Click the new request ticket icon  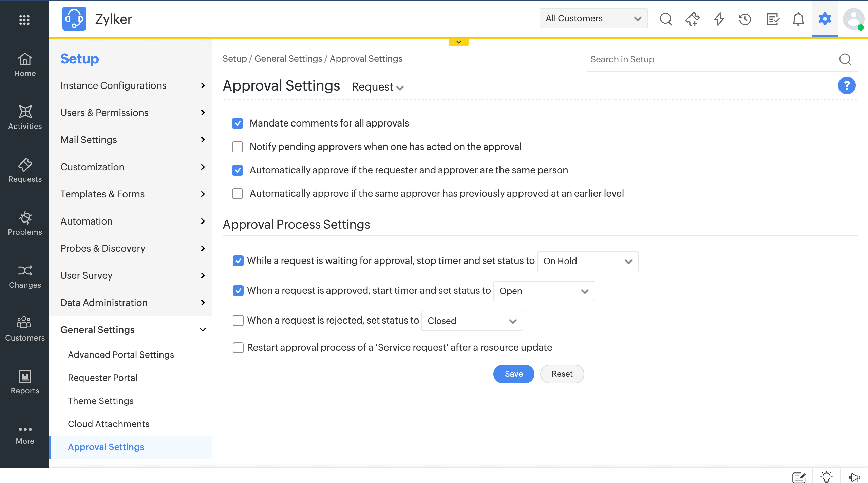[x=692, y=19]
